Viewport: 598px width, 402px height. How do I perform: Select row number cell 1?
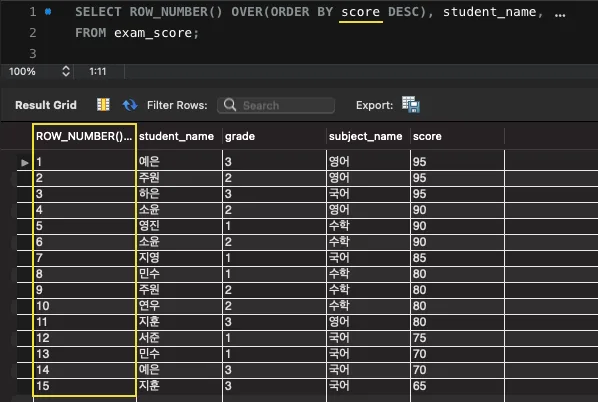[84, 162]
